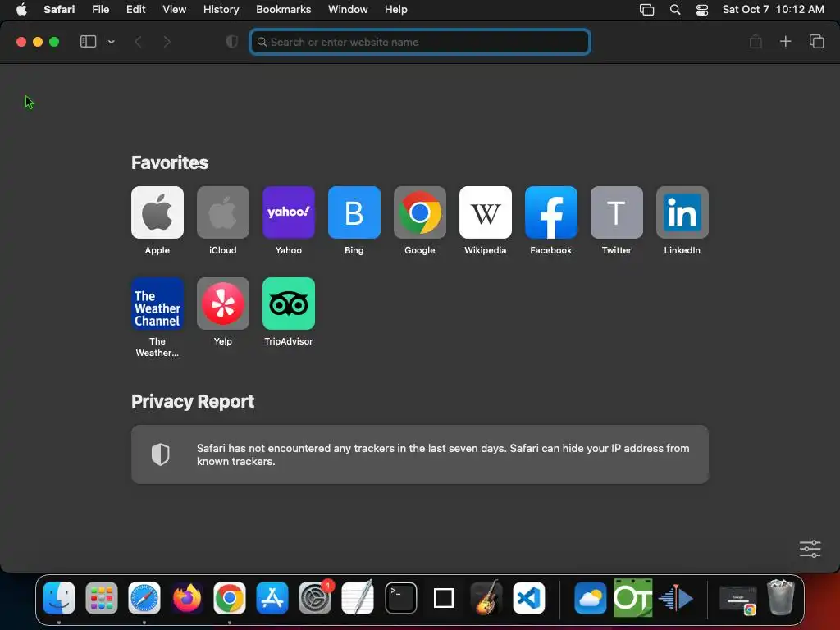This screenshot has height=630, width=840.
Task: Click the blue play-arrow app in Dock
Action: pyautogui.click(x=676, y=597)
